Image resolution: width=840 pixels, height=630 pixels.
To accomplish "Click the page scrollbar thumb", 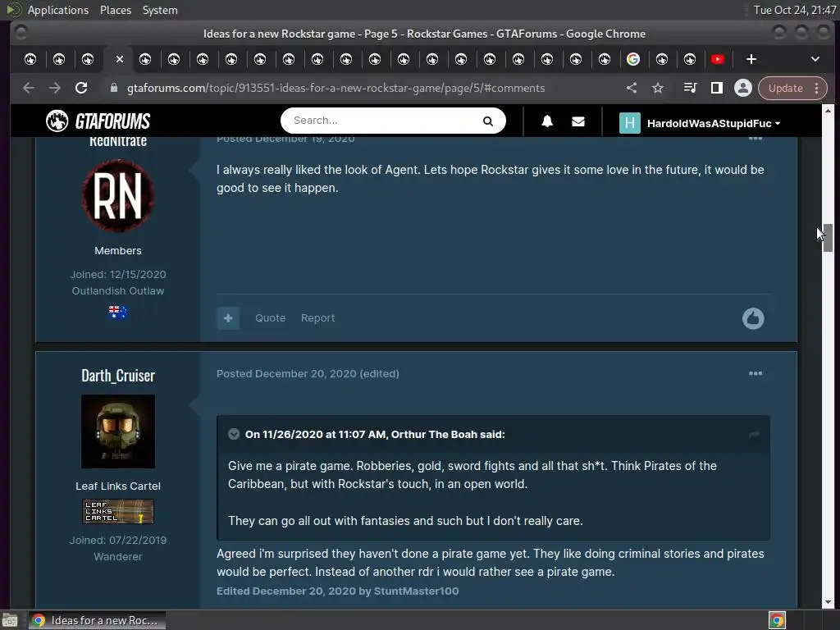I will [828, 238].
